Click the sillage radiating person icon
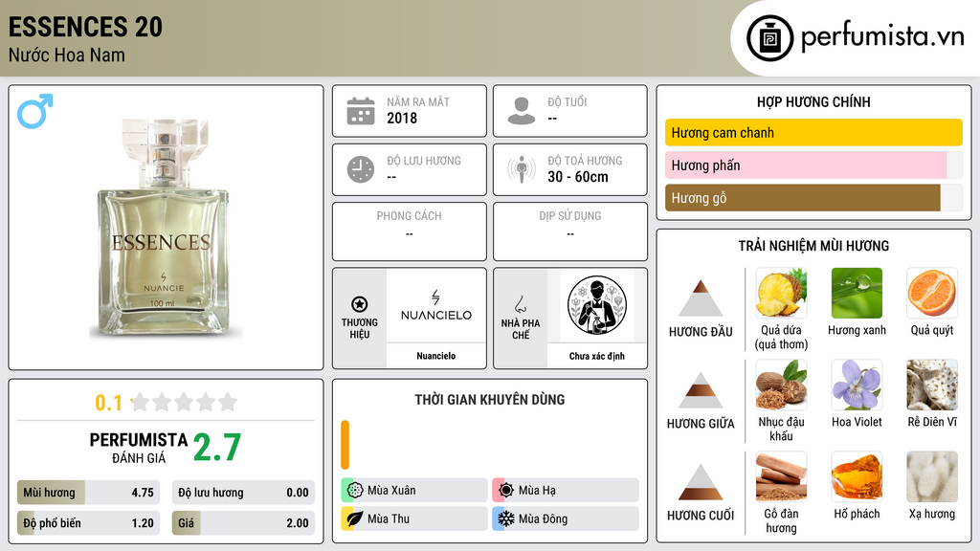 (x=522, y=169)
